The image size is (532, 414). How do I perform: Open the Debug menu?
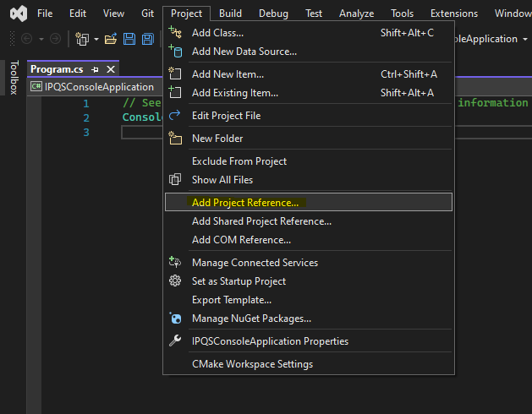coord(273,14)
